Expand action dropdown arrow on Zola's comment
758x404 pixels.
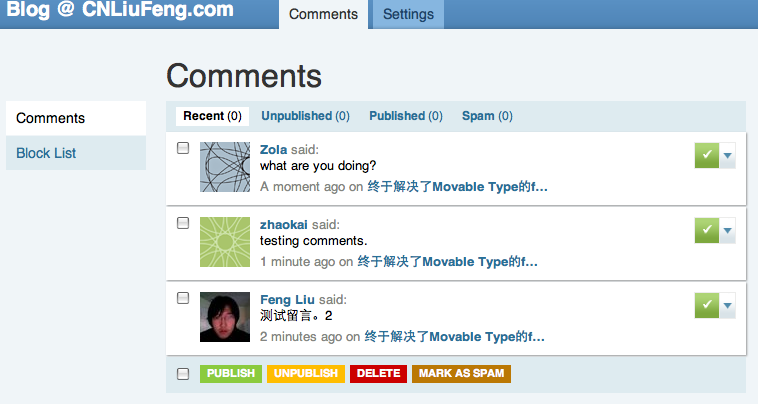coord(728,155)
